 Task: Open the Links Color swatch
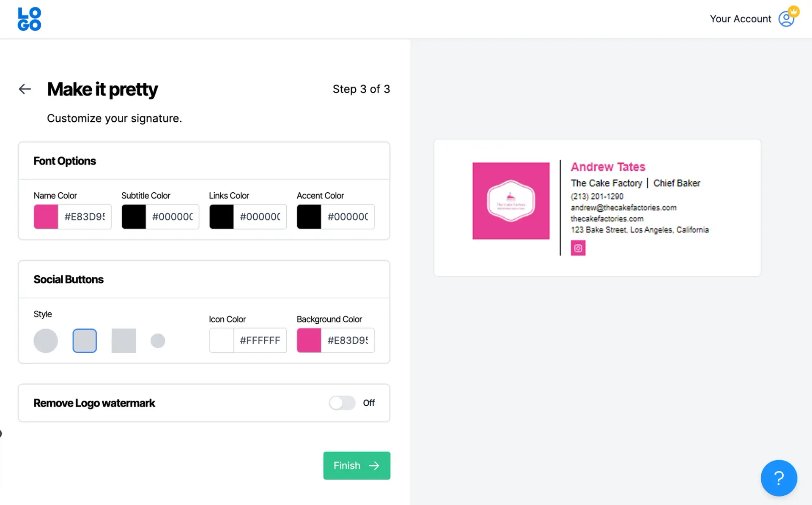pos(221,217)
